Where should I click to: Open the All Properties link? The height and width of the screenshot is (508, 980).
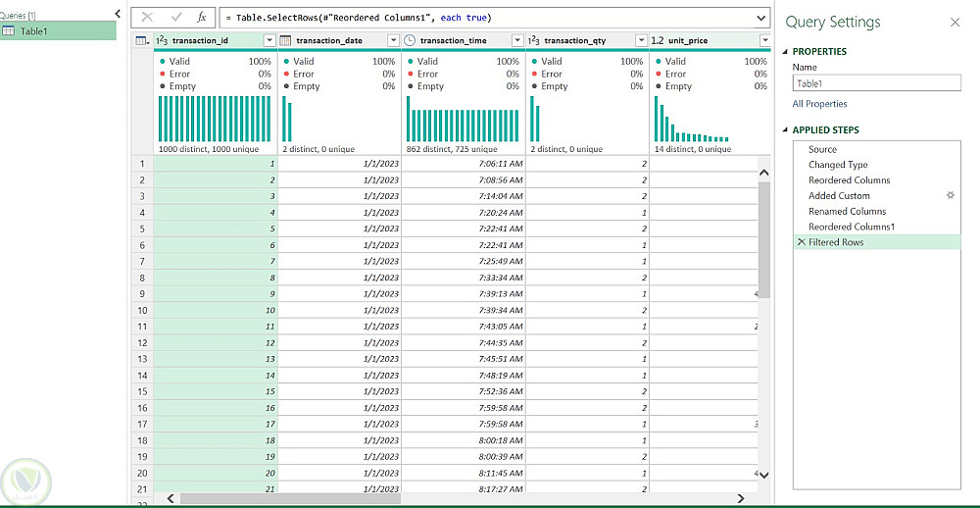tap(819, 104)
